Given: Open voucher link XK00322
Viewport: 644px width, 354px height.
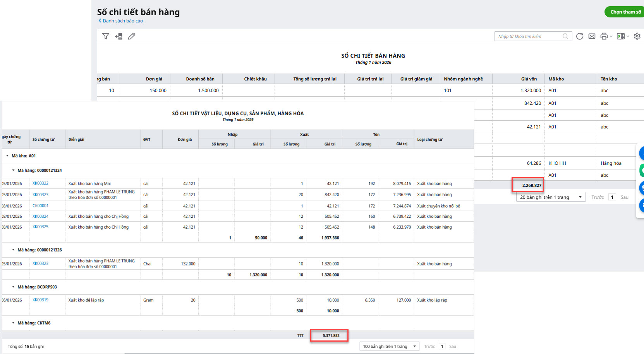Looking at the screenshot, I should 40,183.
